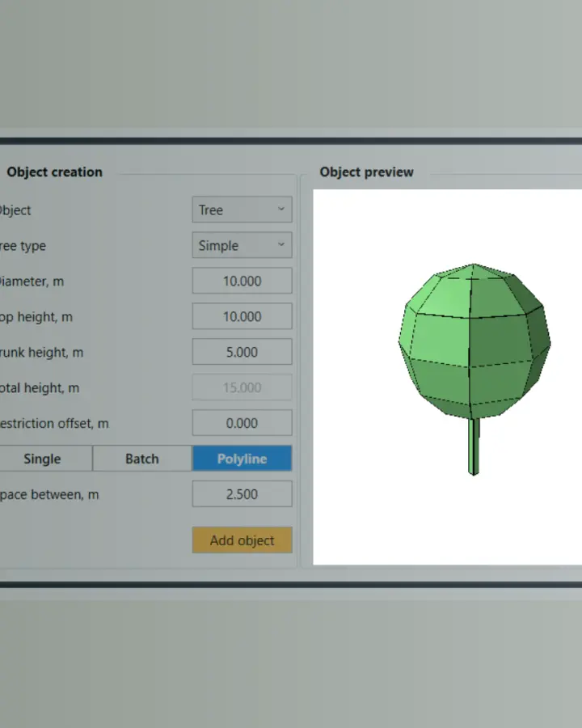The height and width of the screenshot is (728, 582).
Task: Click the Object creation section heading
Action: (54, 172)
